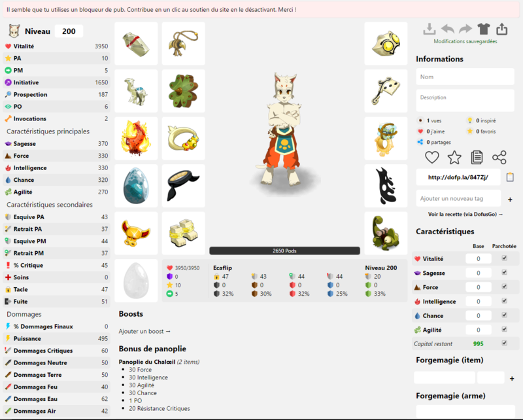Toggle the Intelligence parchotée checkbox
This screenshot has width=523, height=420.
504,301
